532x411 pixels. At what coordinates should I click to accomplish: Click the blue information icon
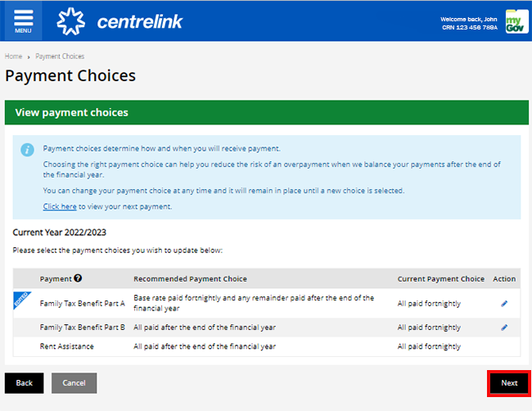[x=27, y=150]
